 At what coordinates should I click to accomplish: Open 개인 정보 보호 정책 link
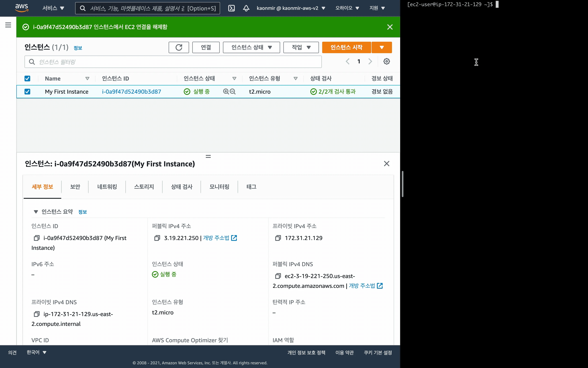[x=306, y=352]
